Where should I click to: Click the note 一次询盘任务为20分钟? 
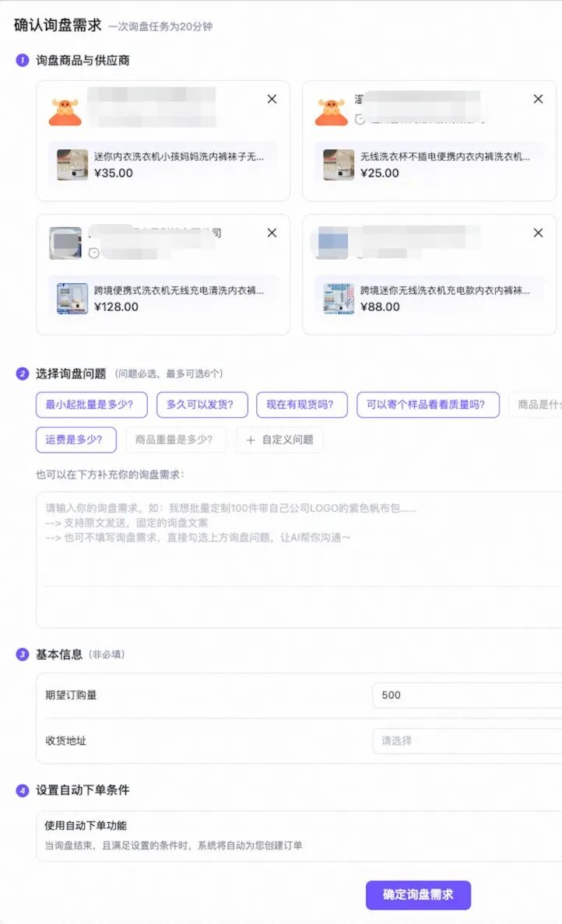(160, 26)
